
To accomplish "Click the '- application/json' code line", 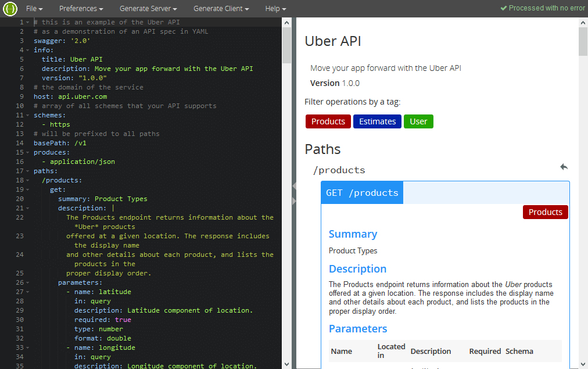I will pos(78,162).
